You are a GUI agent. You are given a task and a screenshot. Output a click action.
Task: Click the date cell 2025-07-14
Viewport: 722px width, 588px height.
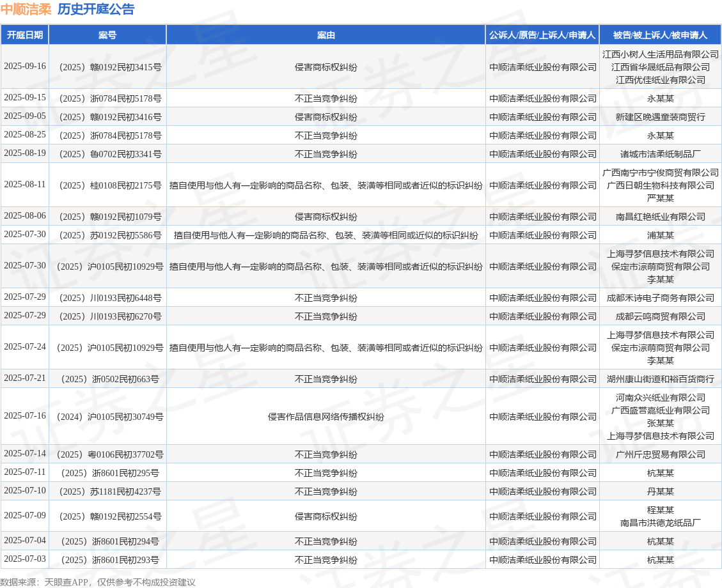[25, 453]
